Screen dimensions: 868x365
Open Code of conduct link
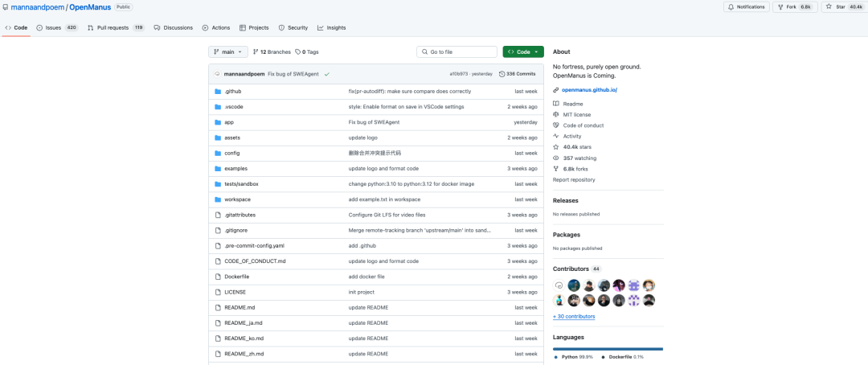pyautogui.click(x=583, y=125)
